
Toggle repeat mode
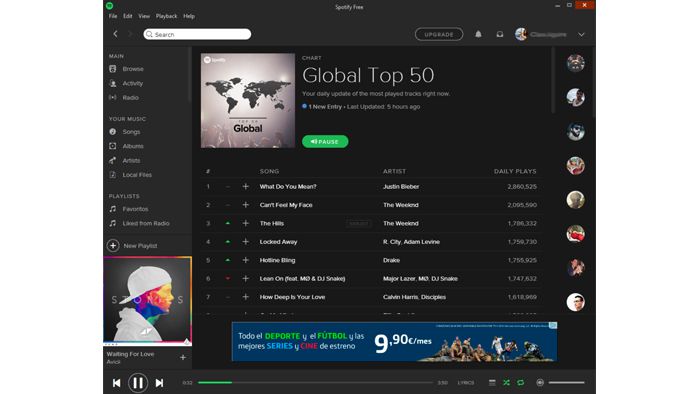[x=521, y=383]
